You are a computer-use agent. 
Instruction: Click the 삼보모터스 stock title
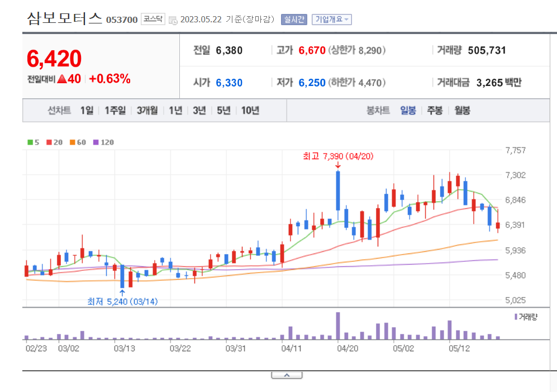pos(64,18)
